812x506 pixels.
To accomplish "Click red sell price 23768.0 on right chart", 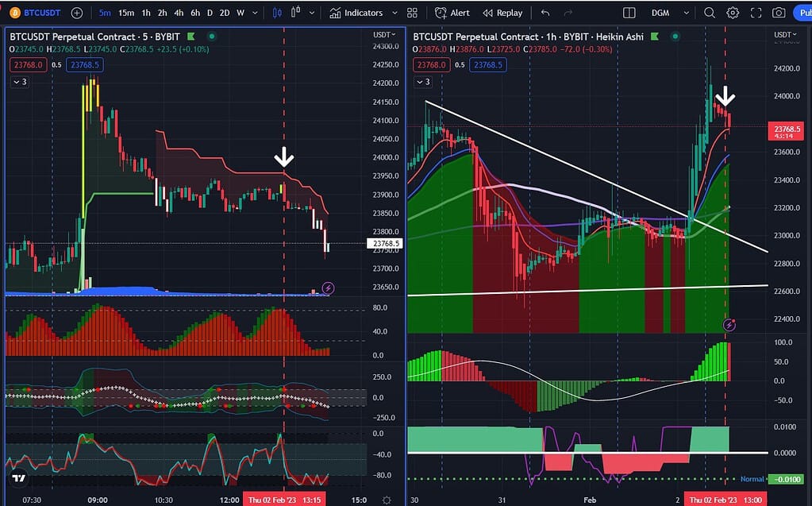I will tap(431, 65).
